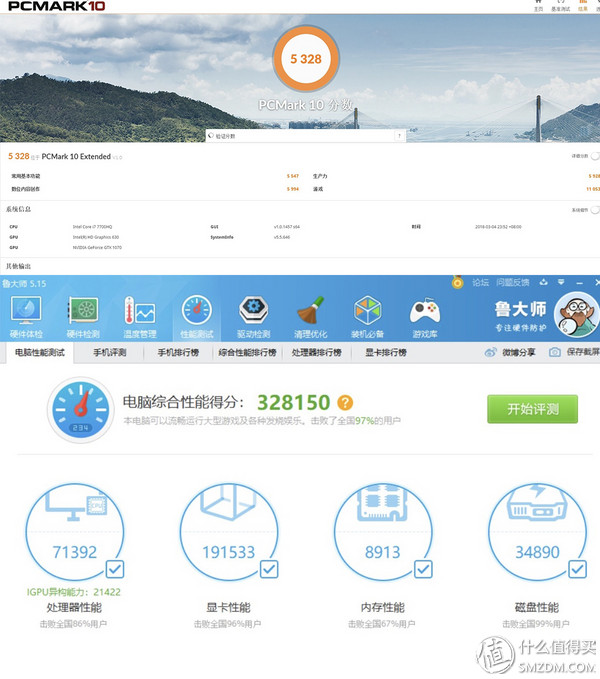The height and width of the screenshot is (679, 600).
Task: Toggle 系统细节 switch in 系统信息 section
Action: tap(595, 210)
